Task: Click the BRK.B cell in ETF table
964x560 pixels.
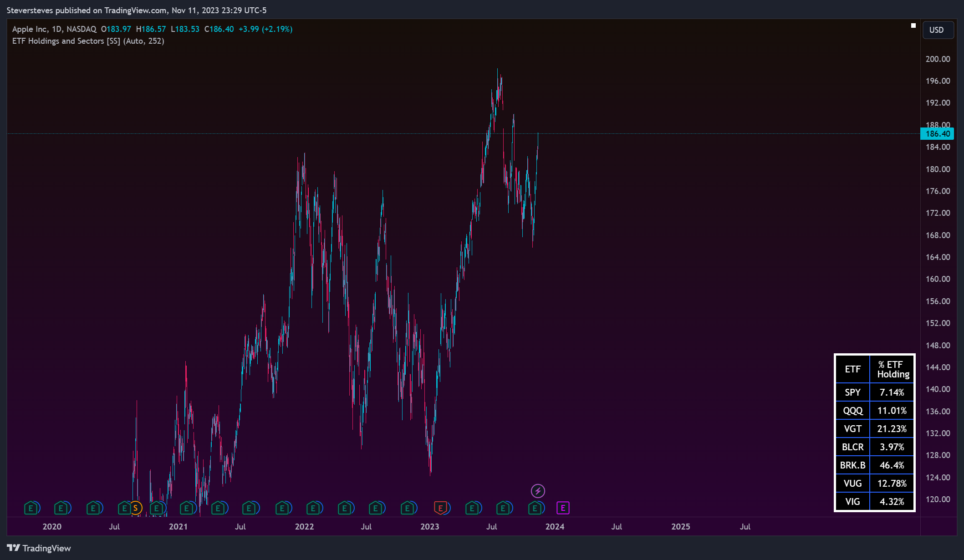Action: (x=853, y=465)
